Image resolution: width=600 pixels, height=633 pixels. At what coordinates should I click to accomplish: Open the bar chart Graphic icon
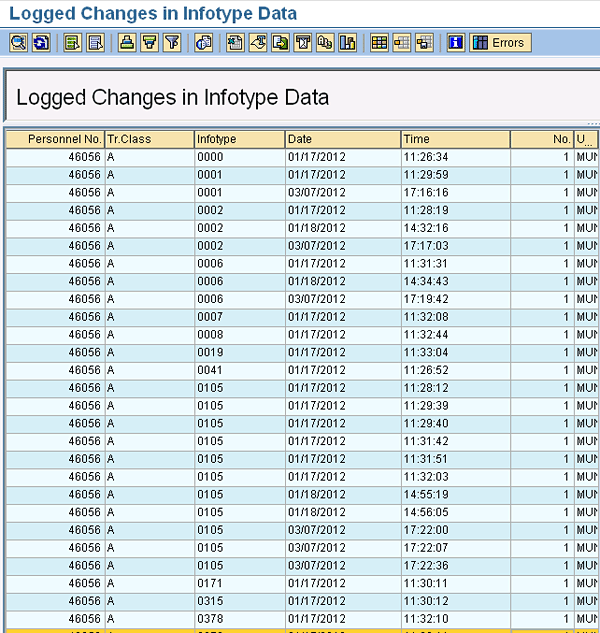pos(347,43)
